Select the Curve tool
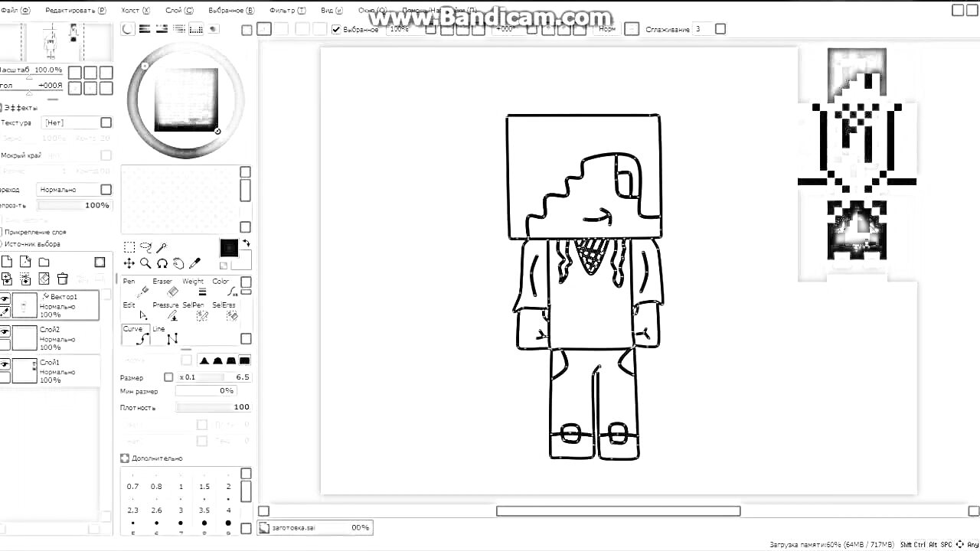Viewport: 980px width, 551px height. coord(136,334)
